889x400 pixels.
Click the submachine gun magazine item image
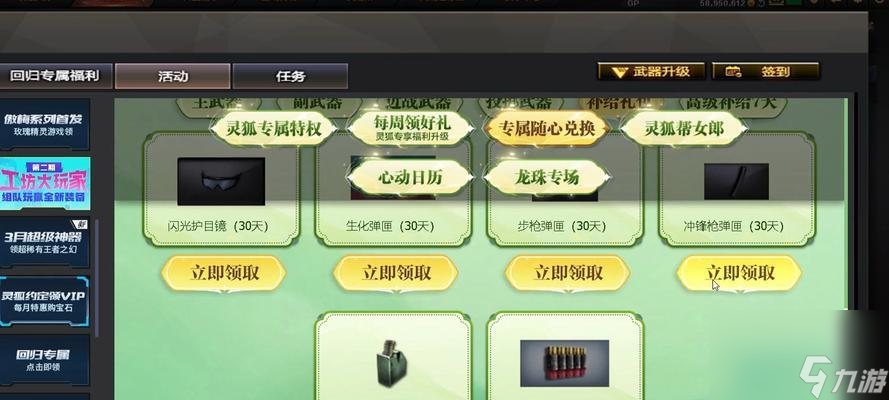[736, 181]
